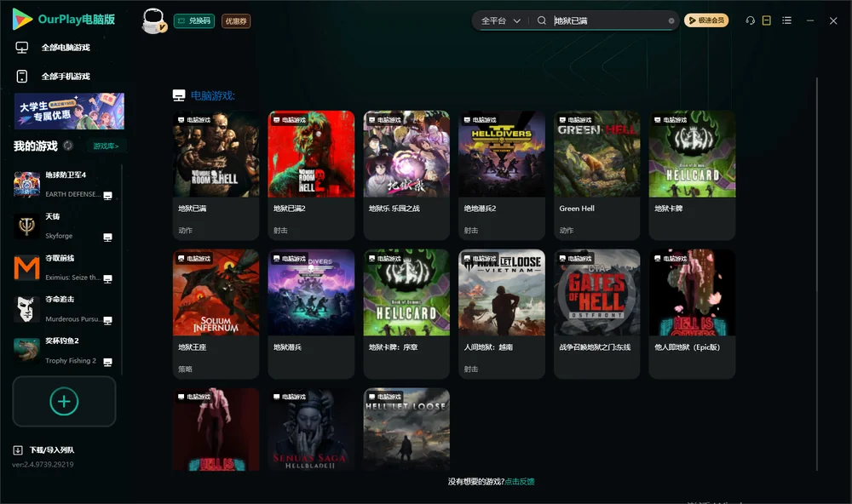Click PC icon beside Trophy Fishing 2
This screenshot has width=852, height=504.
107,363
